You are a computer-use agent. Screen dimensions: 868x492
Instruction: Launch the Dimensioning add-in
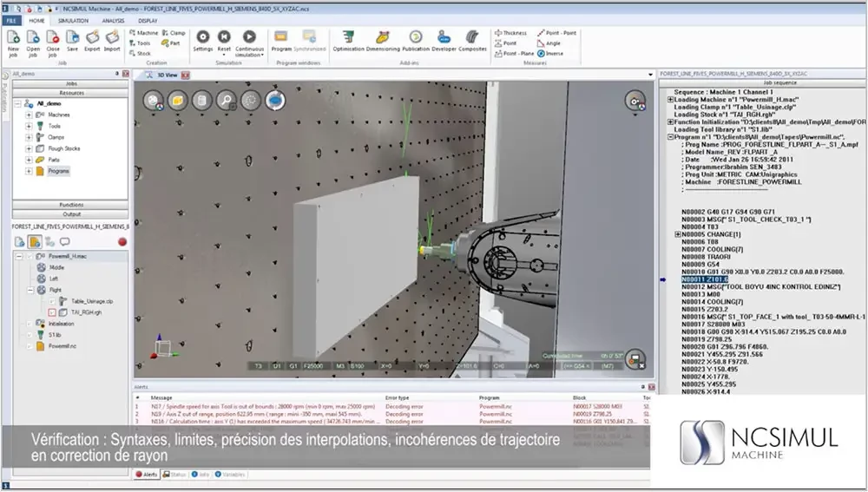[383, 41]
